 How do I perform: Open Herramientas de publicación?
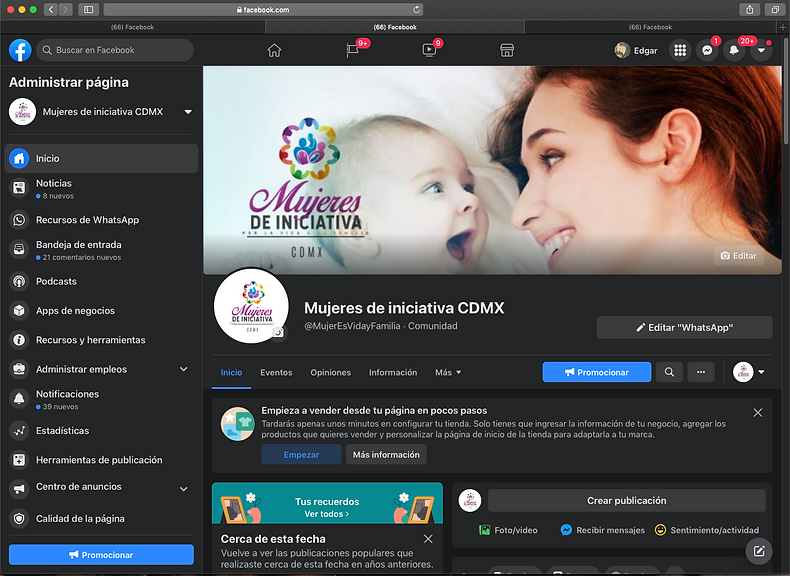101,460
